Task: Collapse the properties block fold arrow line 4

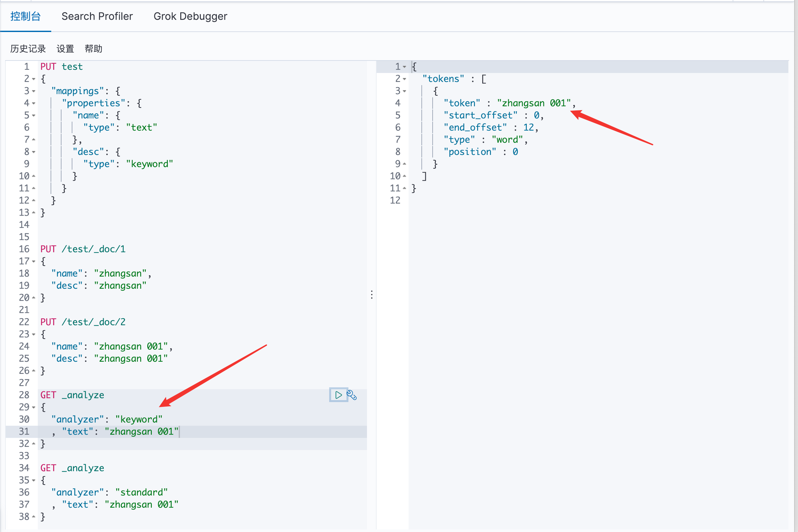Action: pyautogui.click(x=34, y=103)
